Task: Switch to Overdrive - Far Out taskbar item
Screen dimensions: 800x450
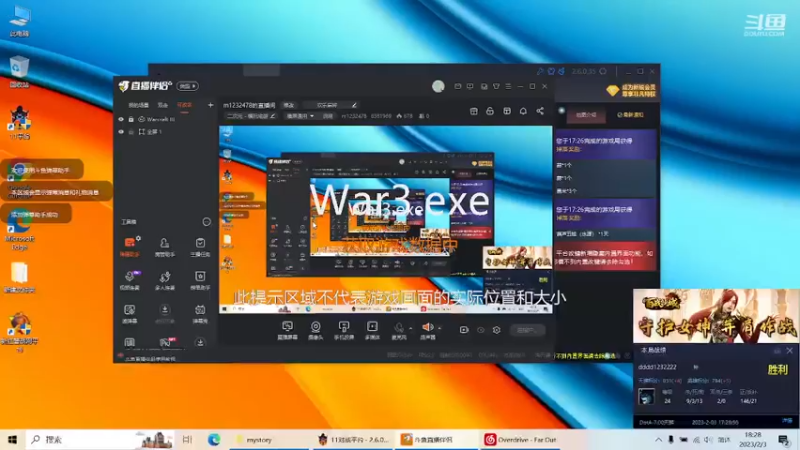Action: 521,439
